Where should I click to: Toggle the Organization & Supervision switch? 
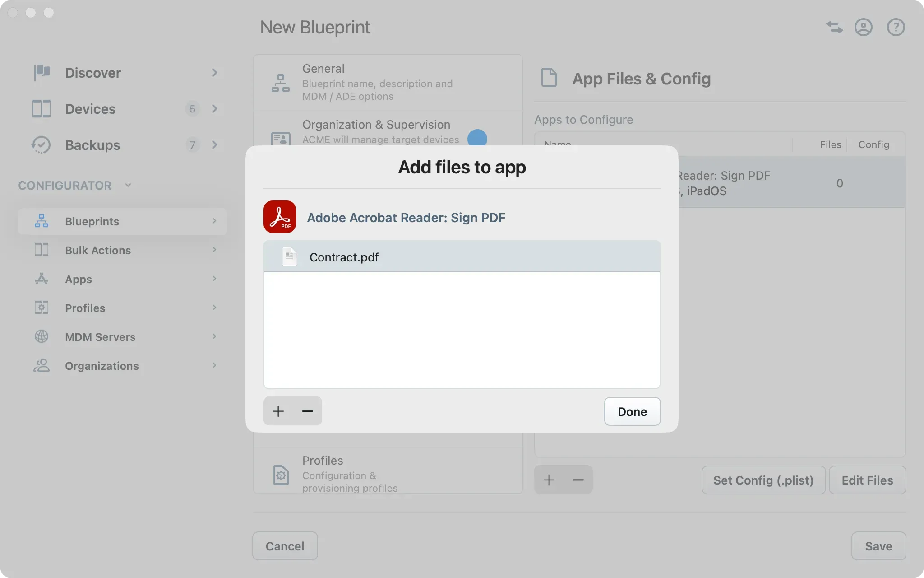(477, 138)
